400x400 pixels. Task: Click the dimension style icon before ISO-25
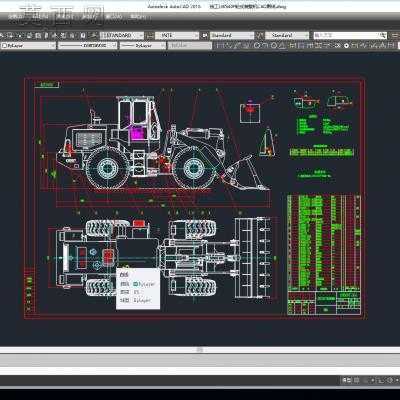tap(150, 35)
